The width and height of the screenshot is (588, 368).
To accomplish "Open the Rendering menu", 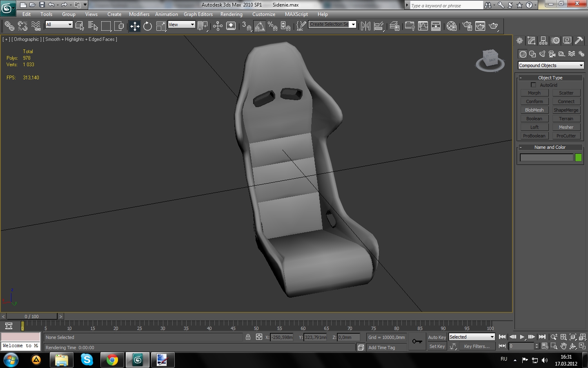I will (231, 14).
